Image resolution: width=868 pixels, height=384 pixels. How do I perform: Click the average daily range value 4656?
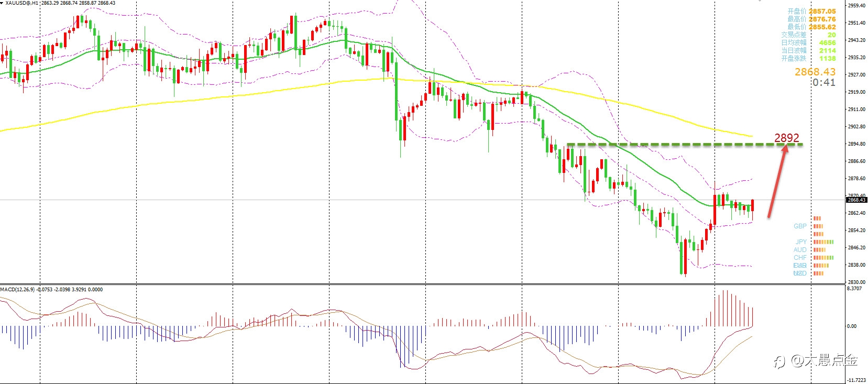point(828,42)
